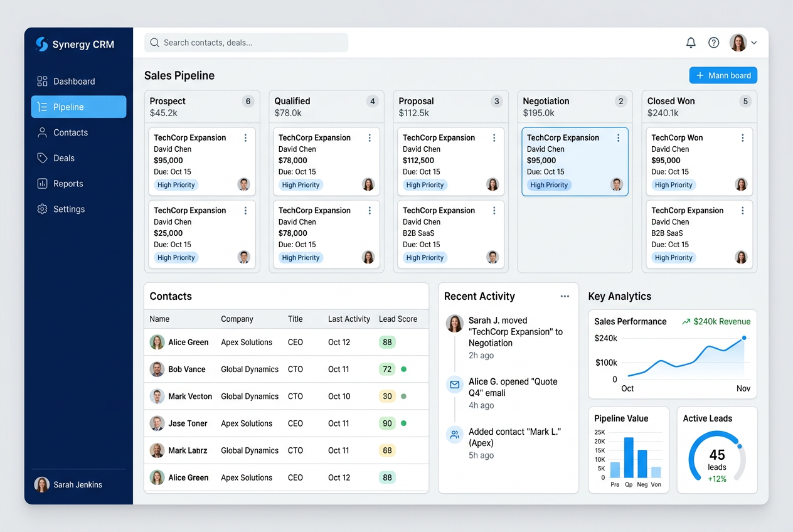Click assignee avatar on Prospect $25,000 card

pyautogui.click(x=243, y=257)
